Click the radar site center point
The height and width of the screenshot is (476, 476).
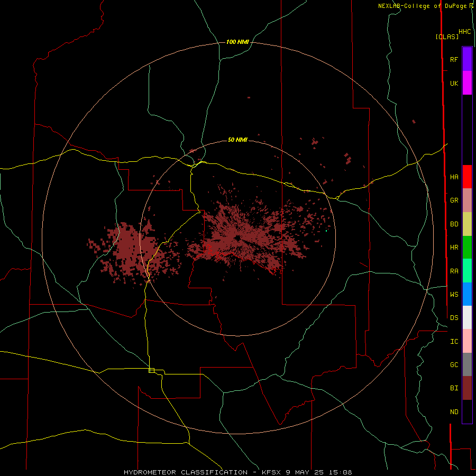[237, 239]
